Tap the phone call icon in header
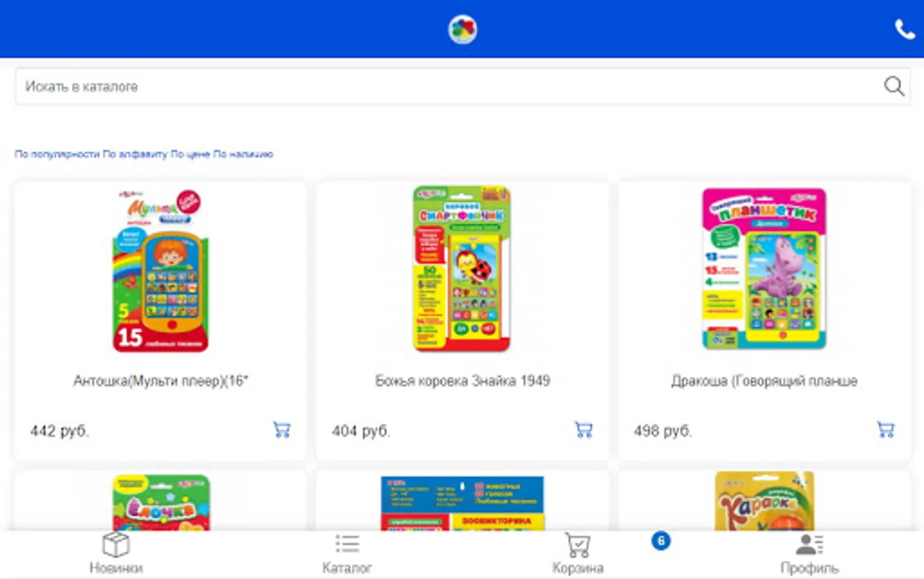 point(905,30)
